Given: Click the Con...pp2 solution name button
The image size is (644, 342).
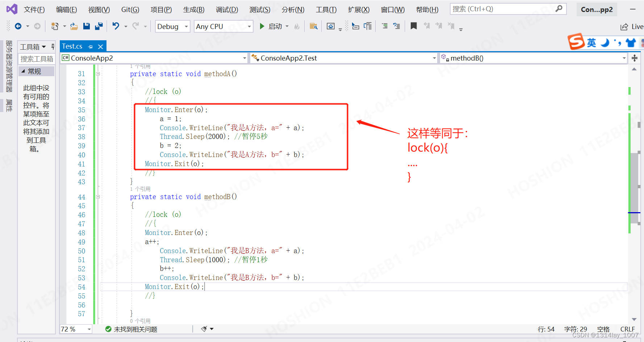Looking at the screenshot, I should (x=597, y=9).
